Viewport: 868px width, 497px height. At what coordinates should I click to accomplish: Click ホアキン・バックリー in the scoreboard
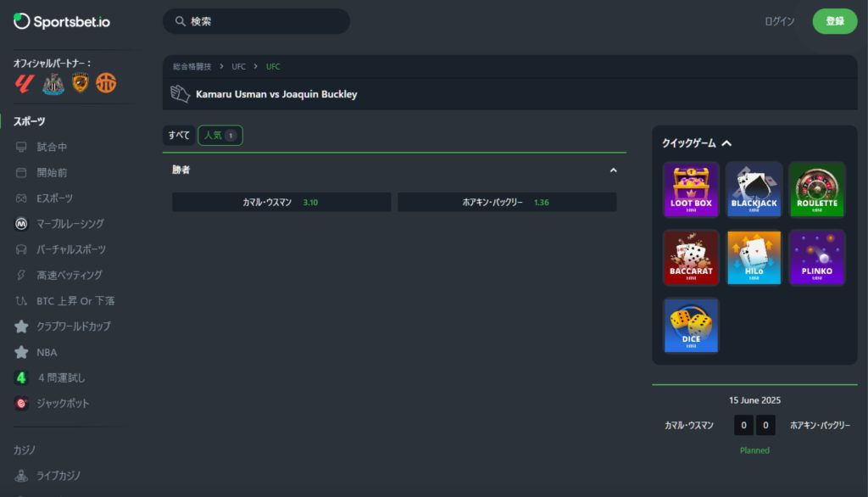pos(820,426)
